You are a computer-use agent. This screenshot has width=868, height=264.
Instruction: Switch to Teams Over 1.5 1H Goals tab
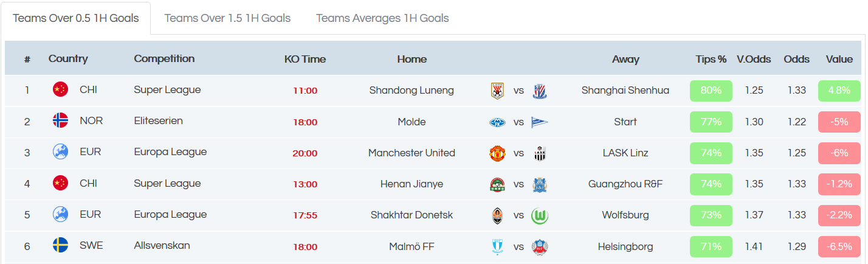coord(227,18)
